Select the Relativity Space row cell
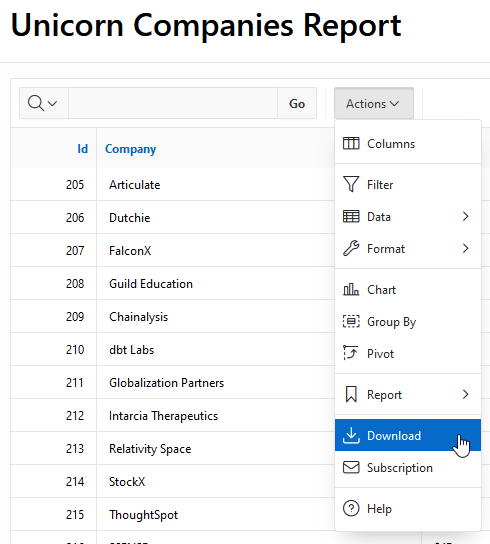Viewport: 490px width, 544px height. pyautogui.click(x=150, y=449)
